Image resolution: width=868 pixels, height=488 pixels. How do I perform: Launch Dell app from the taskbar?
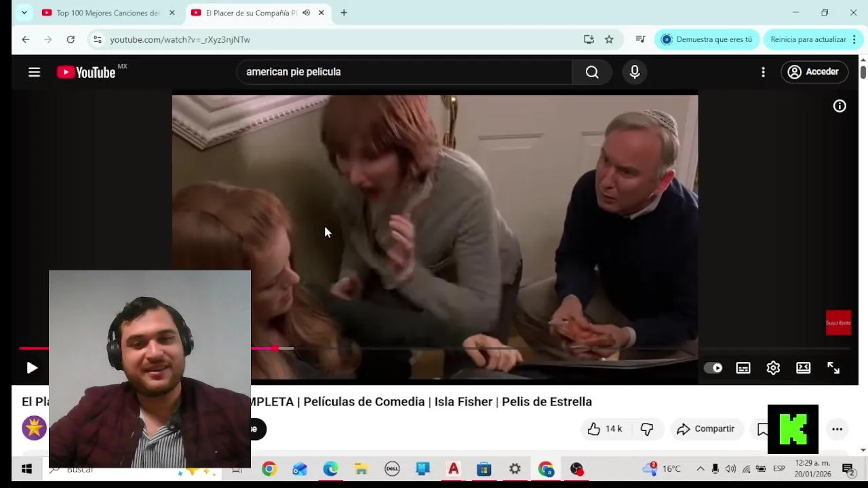[x=392, y=469]
